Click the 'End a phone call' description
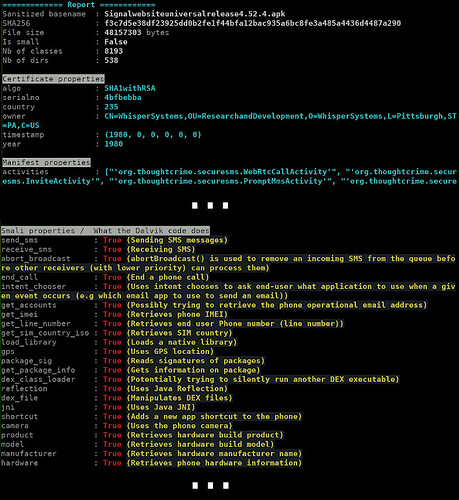Viewport: 459px width, 500px height. (x=168, y=277)
